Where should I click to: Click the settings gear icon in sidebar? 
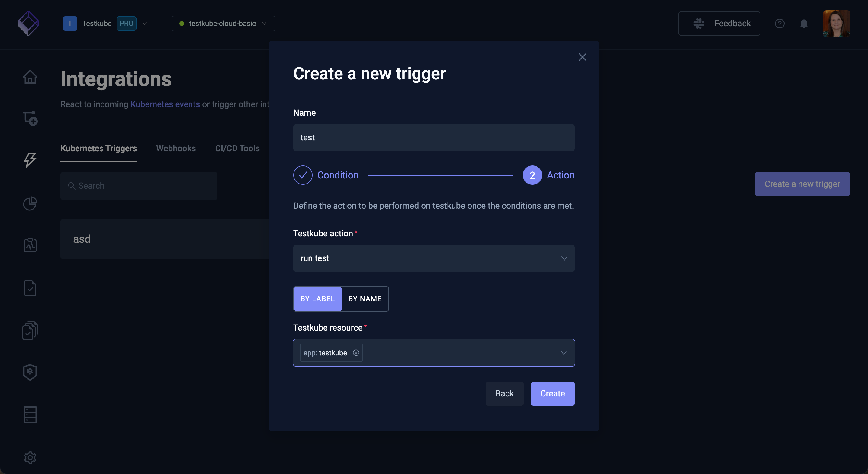pyautogui.click(x=30, y=458)
